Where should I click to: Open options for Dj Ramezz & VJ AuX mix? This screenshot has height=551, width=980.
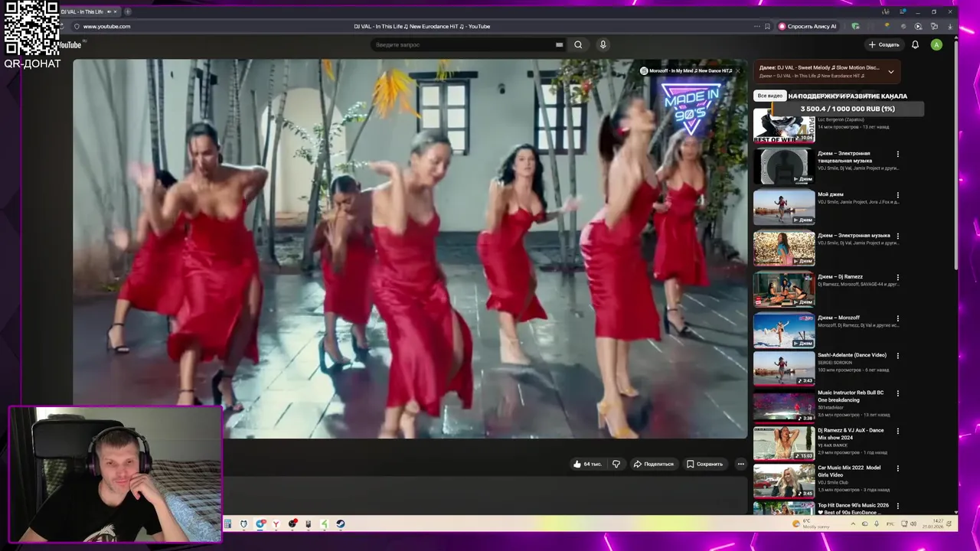tap(898, 431)
